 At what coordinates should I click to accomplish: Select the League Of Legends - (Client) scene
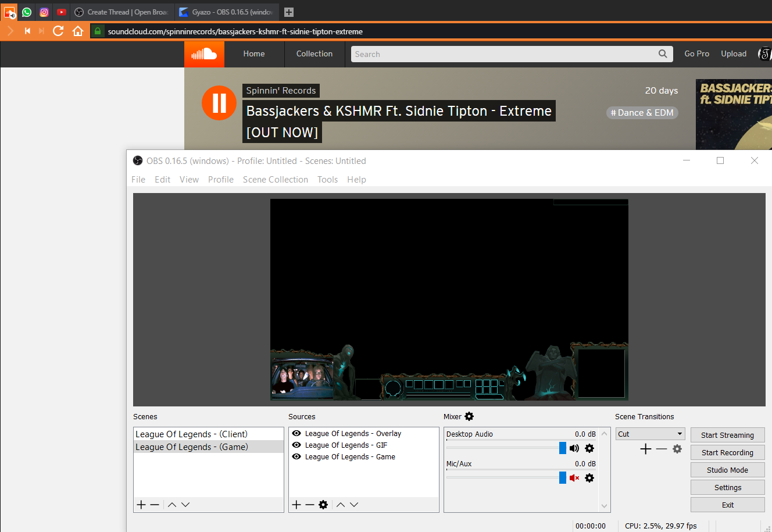coord(208,434)
